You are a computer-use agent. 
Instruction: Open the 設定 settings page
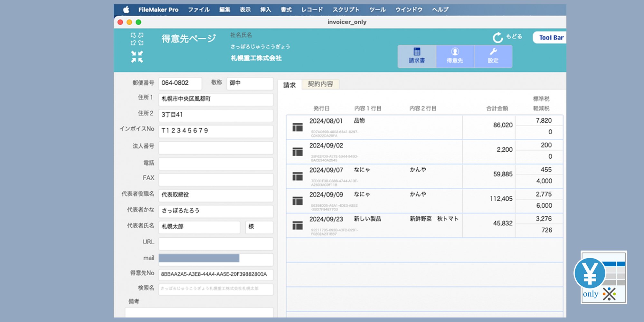(x=493, y=56)
